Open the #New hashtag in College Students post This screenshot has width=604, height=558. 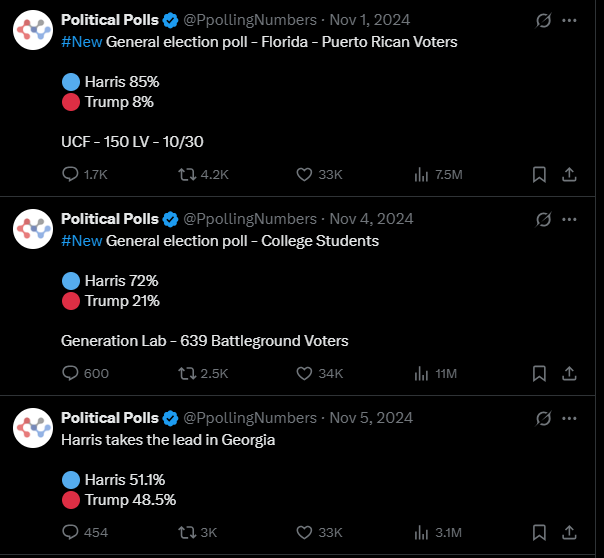[82, 241]
